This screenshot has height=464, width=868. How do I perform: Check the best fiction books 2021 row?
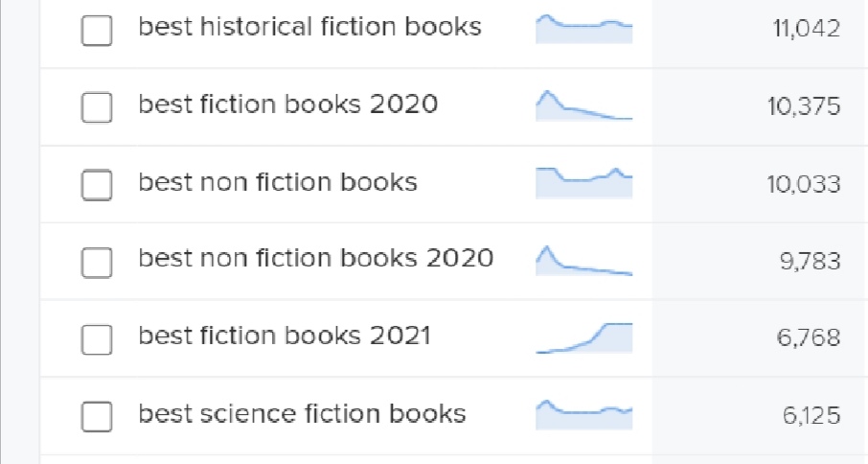[97, 338]
